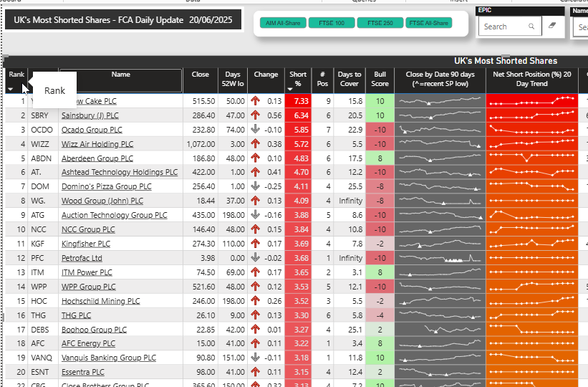This screenshot has width=588, height=387.
Task: Open Aberdeen Group PLC link
Action: click(x=97, y=158)
